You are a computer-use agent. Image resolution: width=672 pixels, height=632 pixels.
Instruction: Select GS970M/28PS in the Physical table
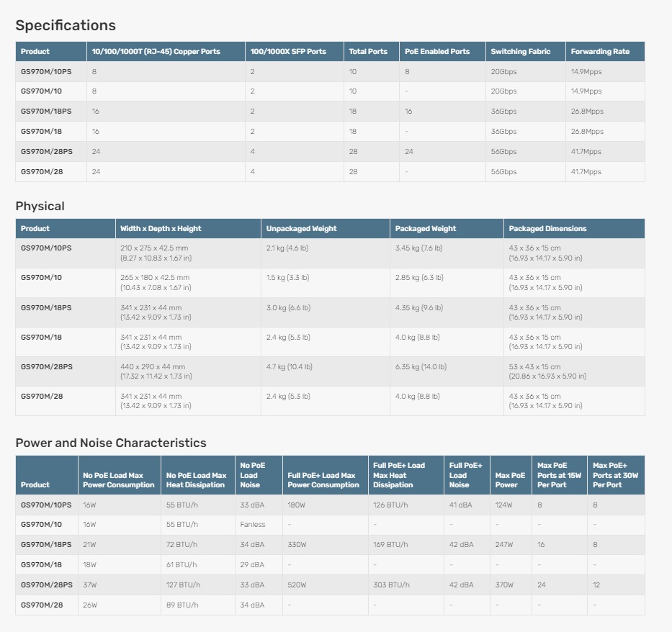[x=47, y=366]
